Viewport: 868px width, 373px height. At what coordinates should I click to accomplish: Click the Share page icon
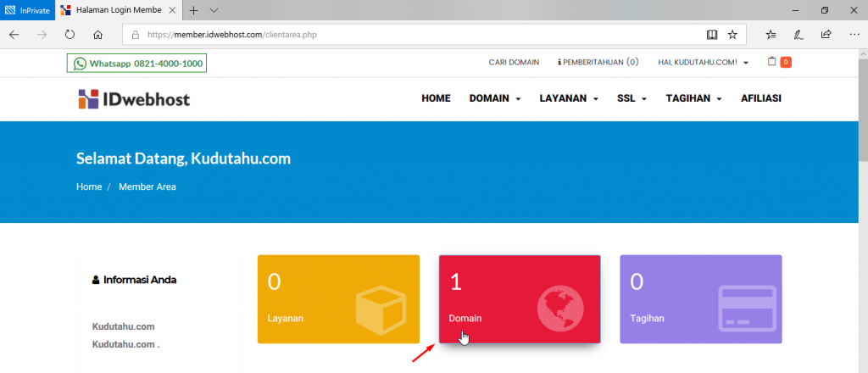pos(826,35)
